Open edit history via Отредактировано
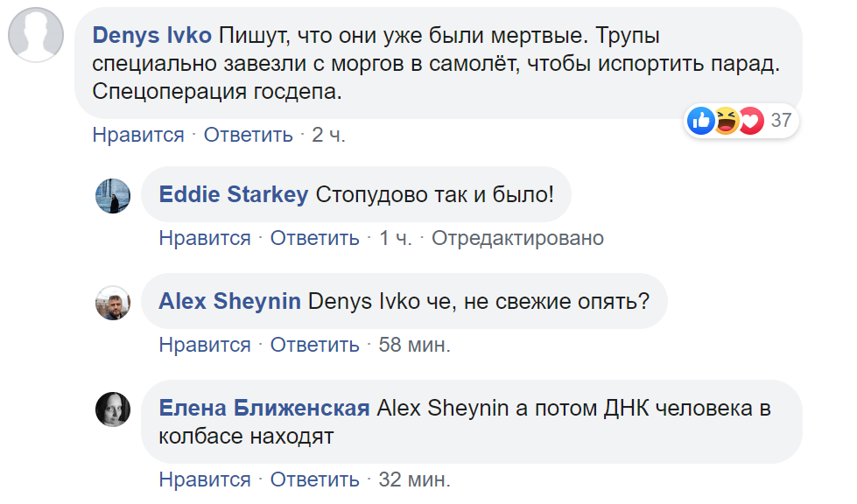The height and width of the screenshot is (504, 857). [517, 238]
